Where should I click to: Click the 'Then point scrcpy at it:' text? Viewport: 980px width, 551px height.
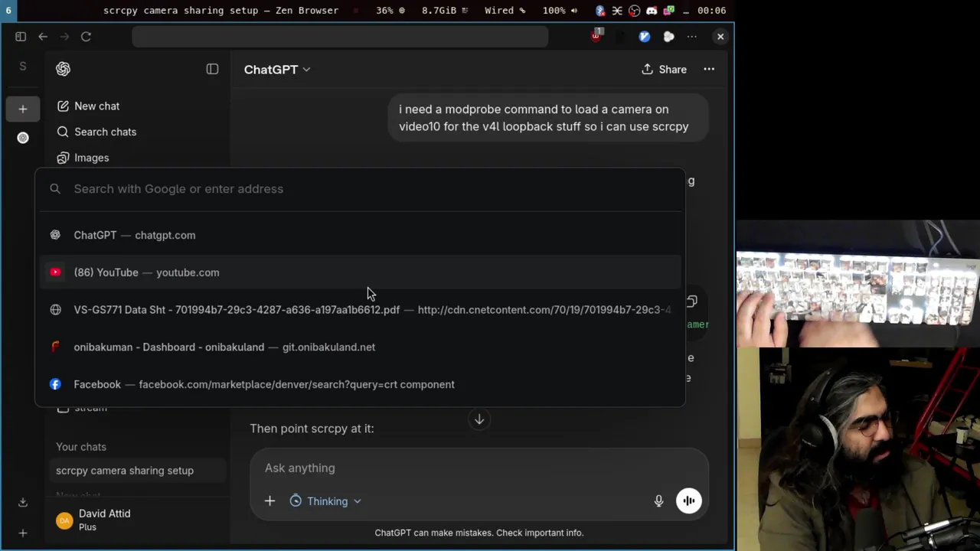pos(312,429)
